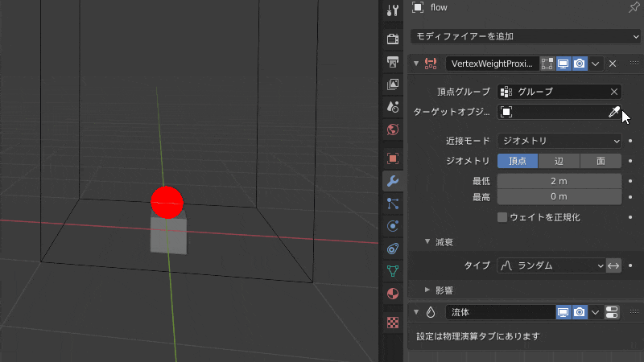This screenshot has width=644, height=362.
Task: Open the Scene properties tab
Action: (393, 107)
